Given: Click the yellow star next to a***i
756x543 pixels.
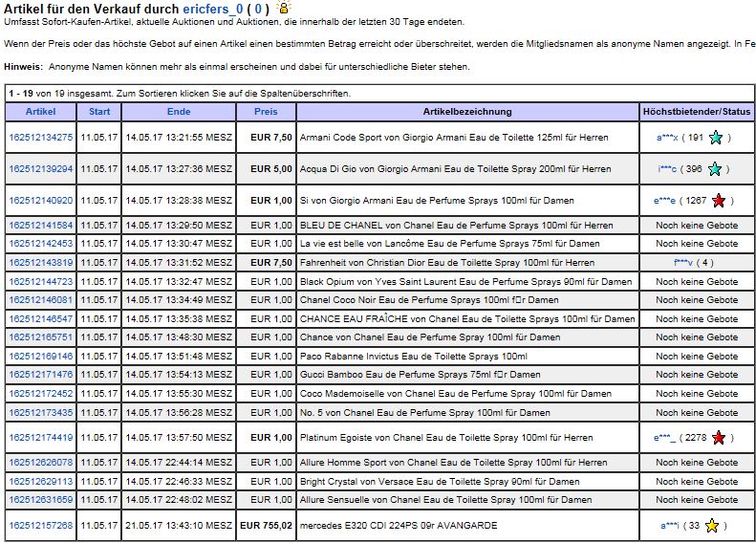Looking at the screenshot, I should [x=712, y=526].
